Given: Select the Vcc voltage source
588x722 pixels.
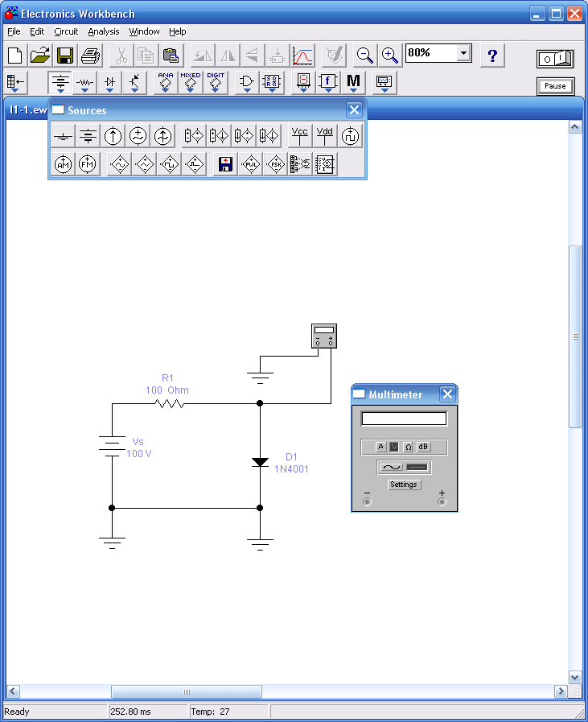Looking at the screenshot, I should coord(299,136).
